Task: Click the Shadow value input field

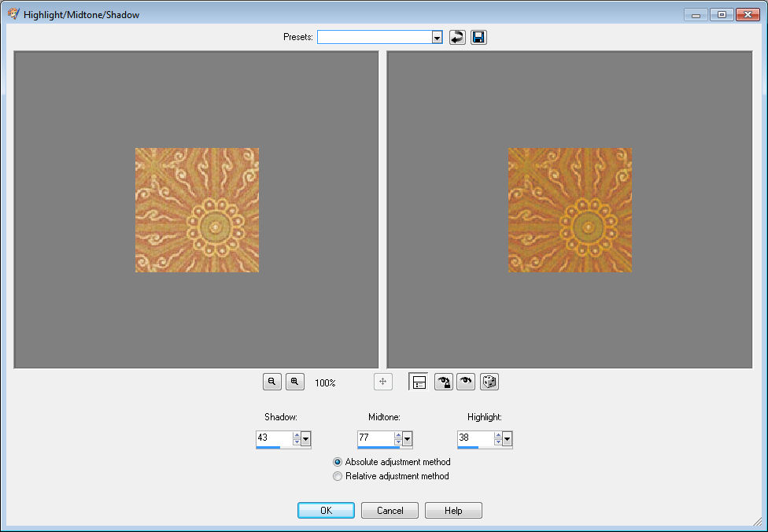Action: (274, 438)
